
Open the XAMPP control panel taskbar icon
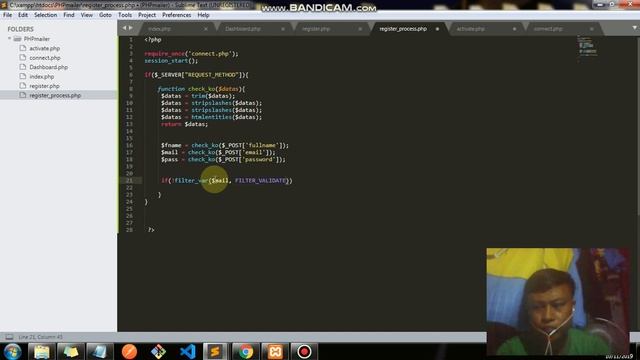275,351
